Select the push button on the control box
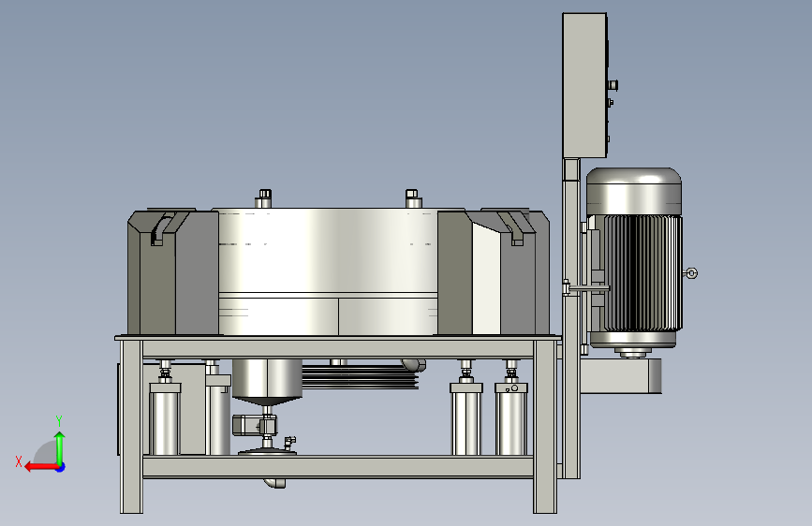Screen dimensions: 812x526 613,85
